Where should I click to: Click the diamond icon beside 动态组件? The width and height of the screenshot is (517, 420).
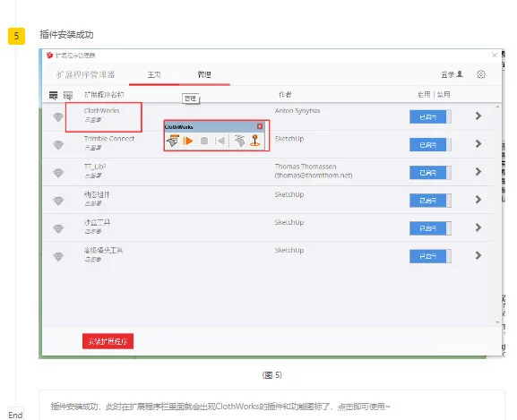(x=58, y=201)
